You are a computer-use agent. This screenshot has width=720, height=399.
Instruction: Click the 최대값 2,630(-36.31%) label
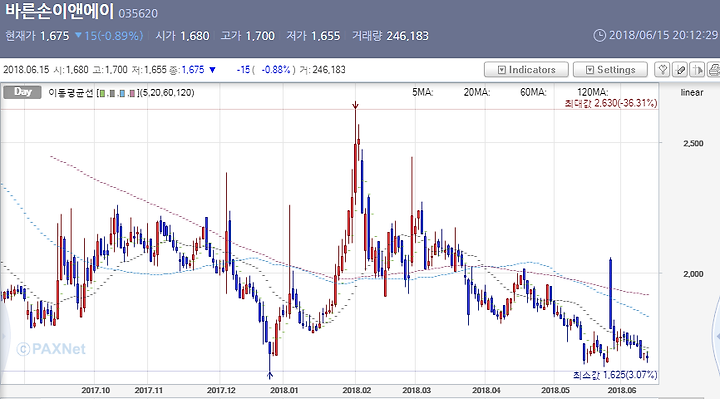click(x=611, y=103)
